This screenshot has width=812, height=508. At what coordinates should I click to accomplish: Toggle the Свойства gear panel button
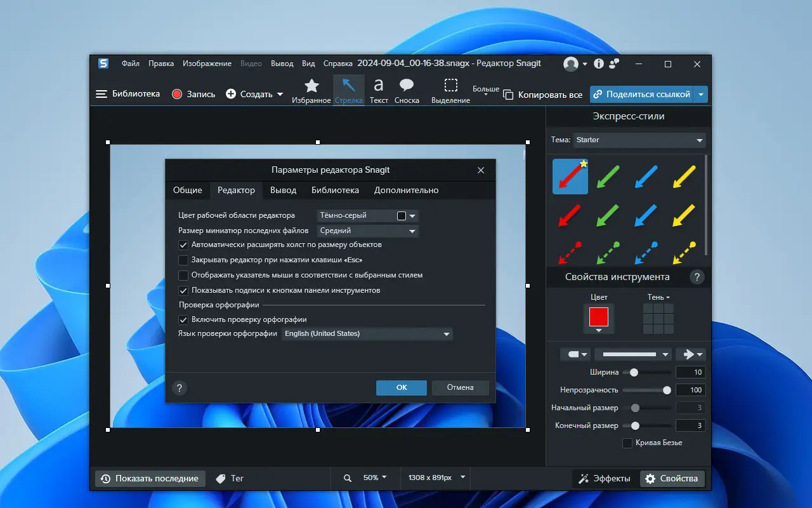tap(672, 478)
